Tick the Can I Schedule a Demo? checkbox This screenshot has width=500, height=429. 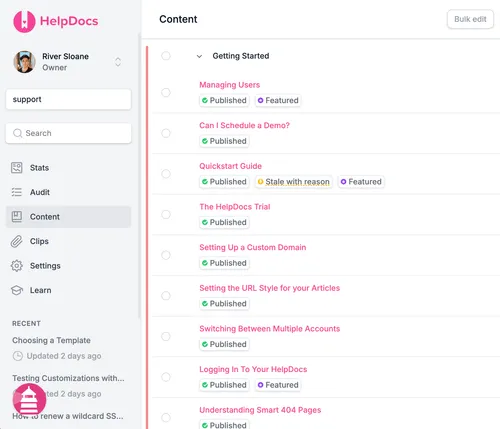coord(166,133)
